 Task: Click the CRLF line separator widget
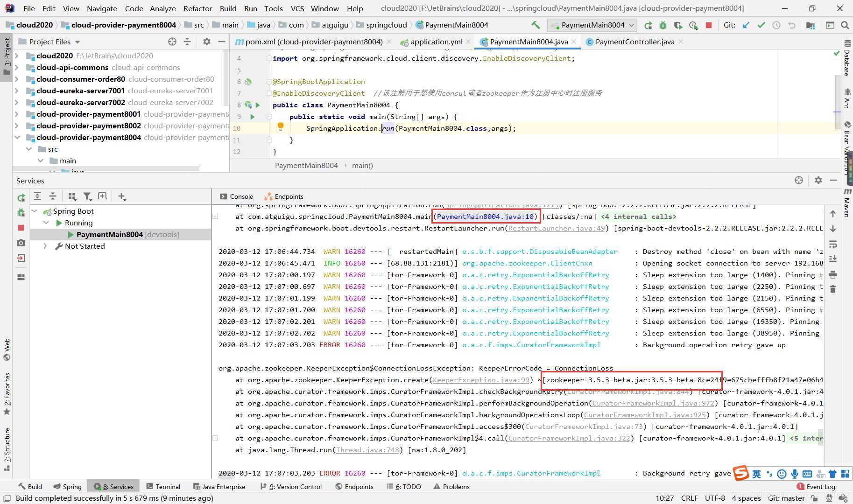pyautogui.click(x=689, y=498)
